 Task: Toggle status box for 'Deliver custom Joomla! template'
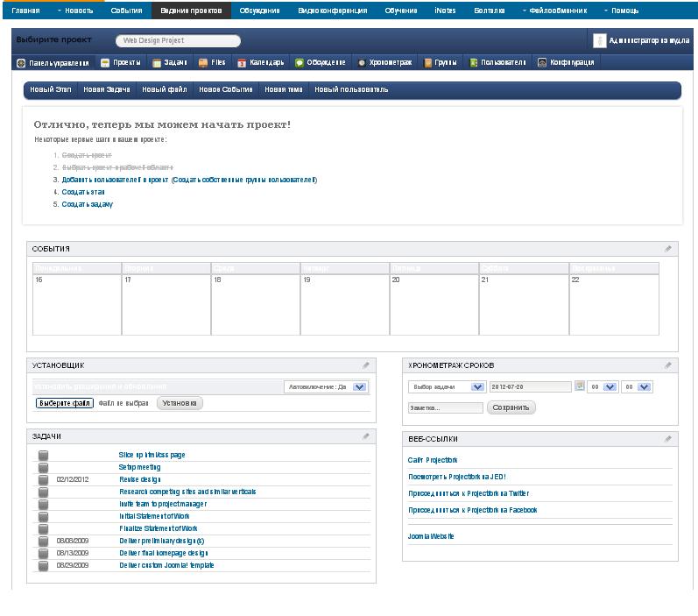43,566
